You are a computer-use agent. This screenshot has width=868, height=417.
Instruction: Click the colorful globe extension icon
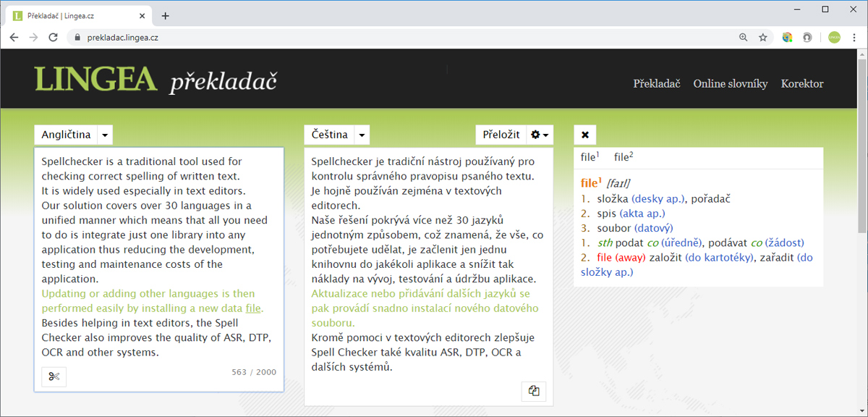tap(788, 38)
